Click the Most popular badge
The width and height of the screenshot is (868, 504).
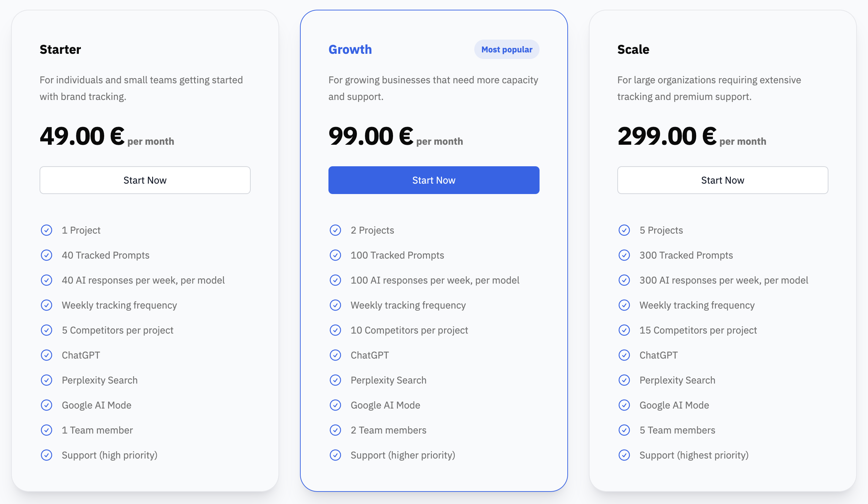click(507, 49)
